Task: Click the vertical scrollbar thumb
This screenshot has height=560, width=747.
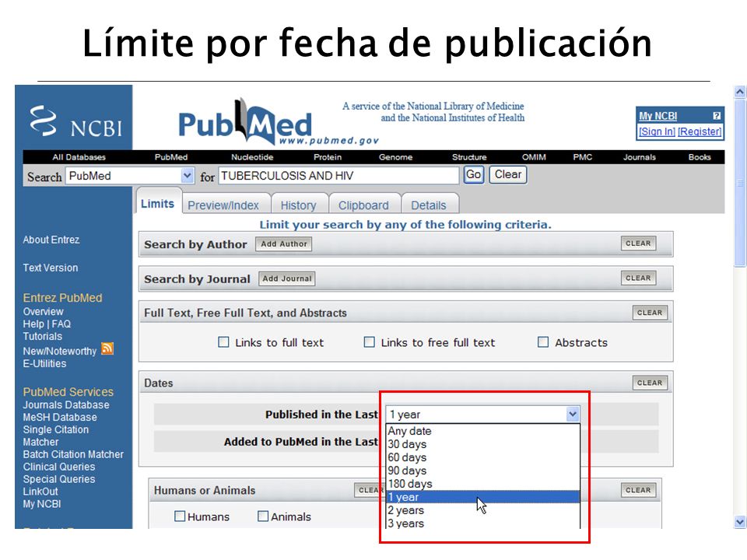Action: coord(740,182)
